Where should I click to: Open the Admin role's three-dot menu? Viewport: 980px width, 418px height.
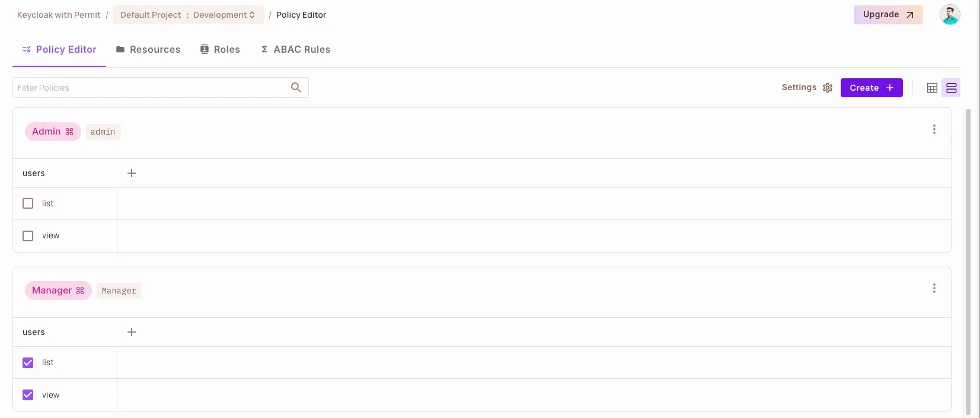coord(934,129)
